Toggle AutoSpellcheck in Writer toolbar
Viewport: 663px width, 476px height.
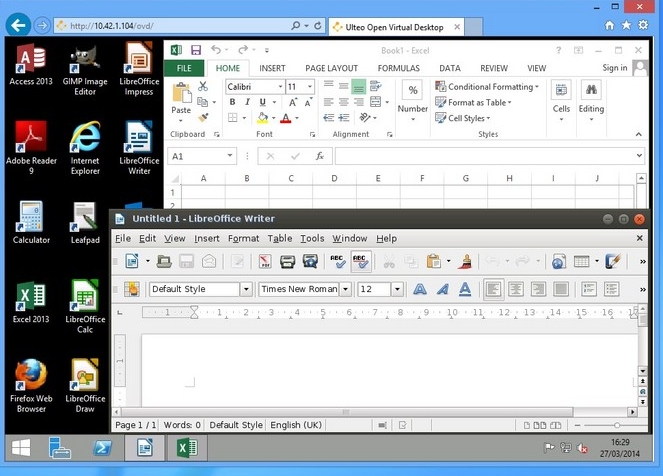click(361, 262)
